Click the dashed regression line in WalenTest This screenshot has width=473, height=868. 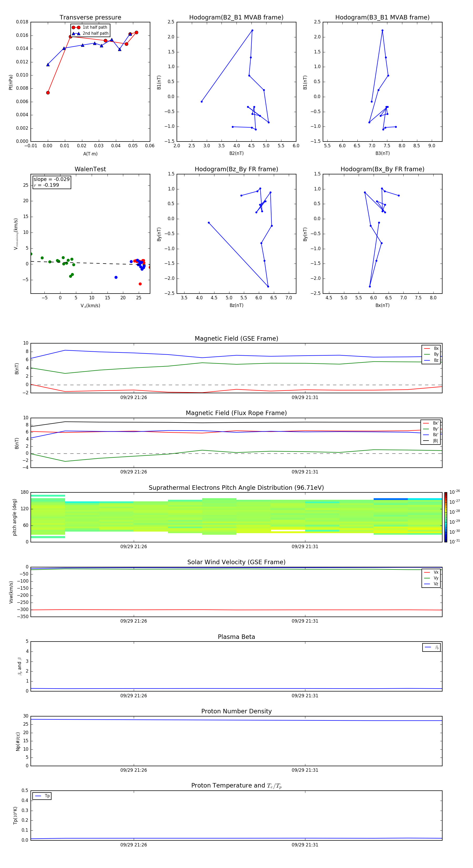point(90,263)
